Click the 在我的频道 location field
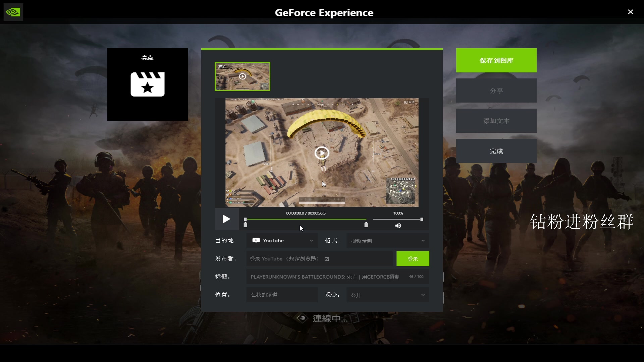644x362 pixels. [x=282, y=295]
